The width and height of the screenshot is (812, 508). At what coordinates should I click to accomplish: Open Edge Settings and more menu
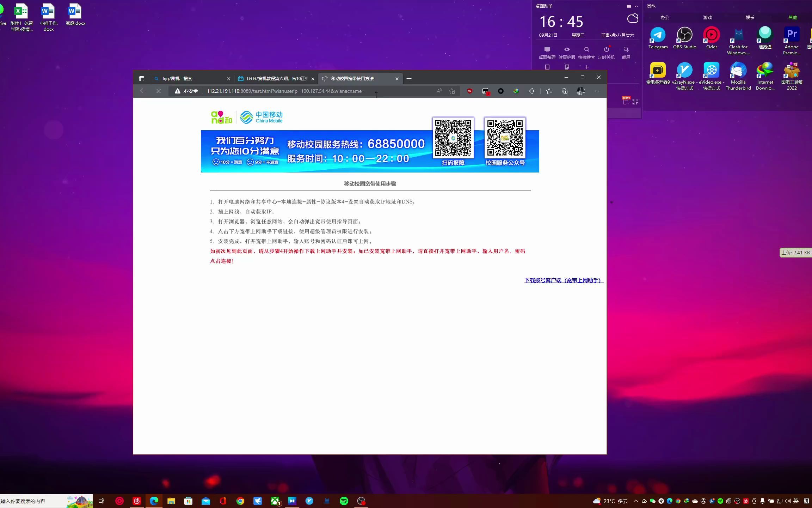click(597, 91)
